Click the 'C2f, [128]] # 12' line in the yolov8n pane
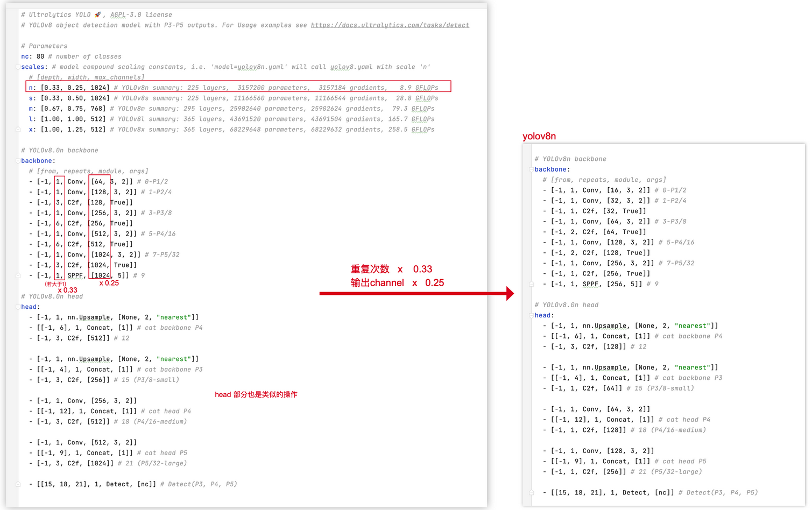The image size is (812, 510). [x=595, y=347]
